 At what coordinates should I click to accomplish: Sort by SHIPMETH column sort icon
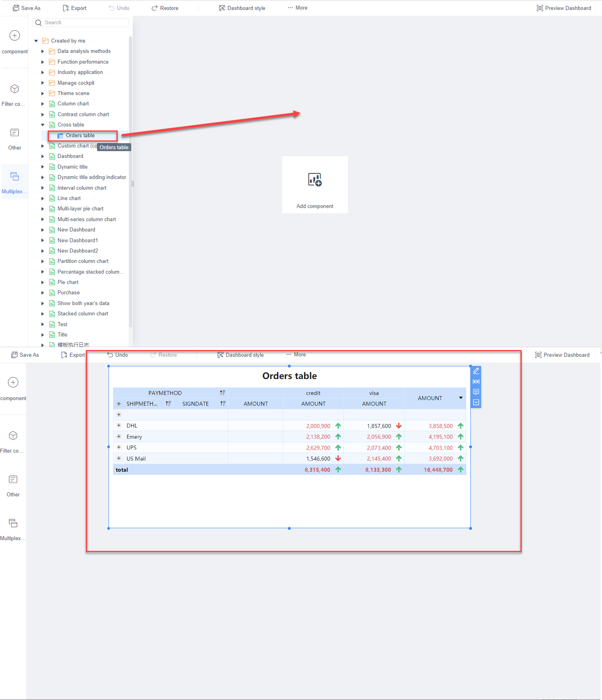tap(168, 403)
